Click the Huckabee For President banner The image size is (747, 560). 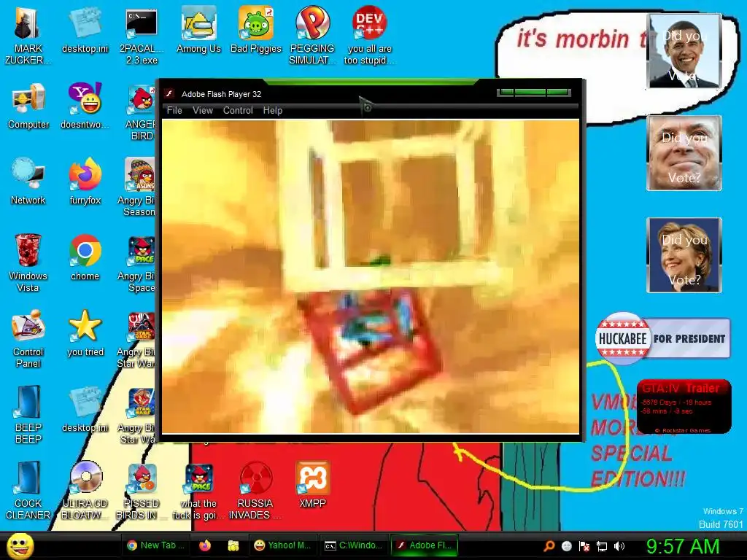(662, 338)
